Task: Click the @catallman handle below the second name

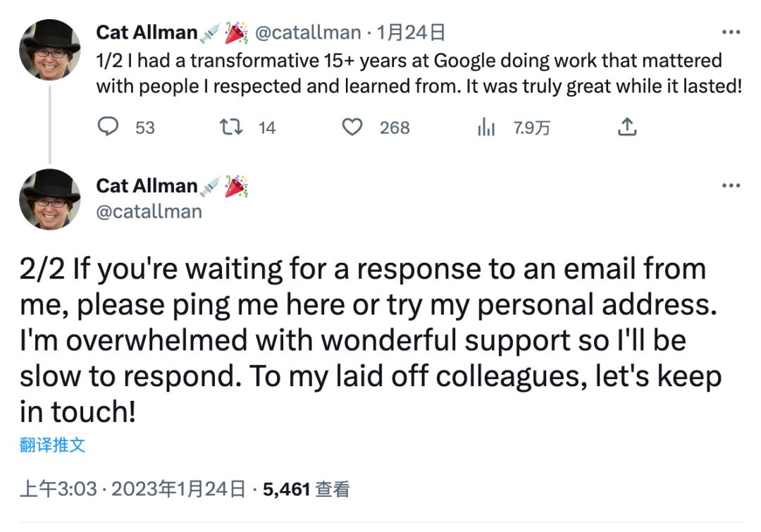Action: [x=149, y=211]
